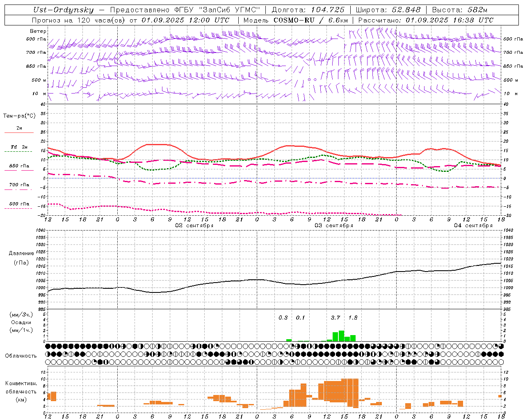525x420 pixels.
Task: Click the Ветер wind panel label
Action: point(38,31)
